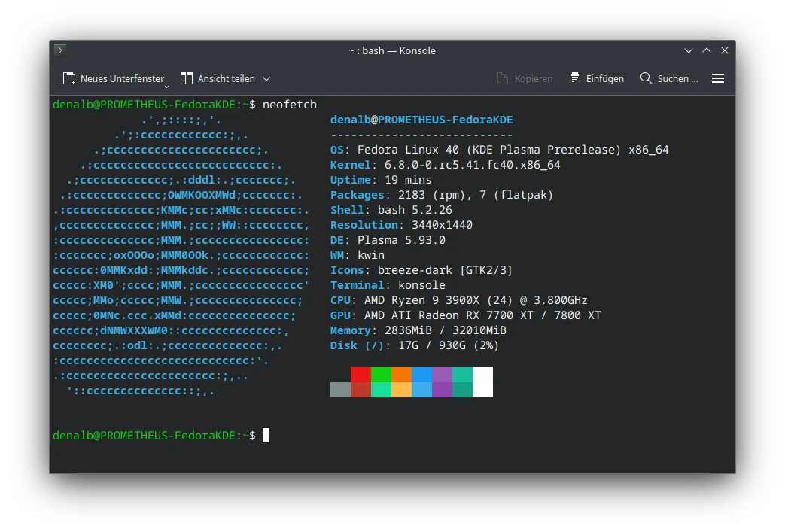Click the "Shell: bash 5.2.26" line
785x532 pixels.
(391, 210)
